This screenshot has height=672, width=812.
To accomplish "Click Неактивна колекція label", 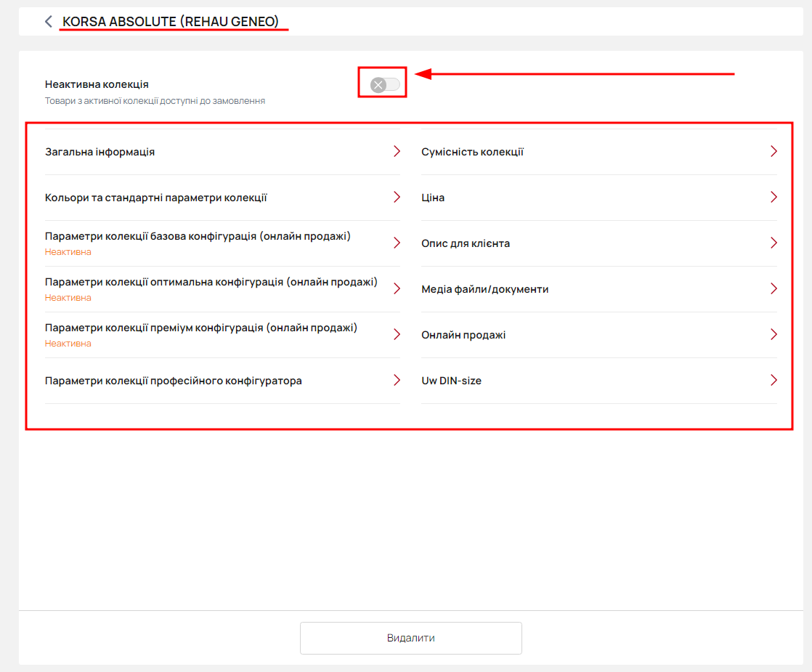I will click(x=97, y=84).
